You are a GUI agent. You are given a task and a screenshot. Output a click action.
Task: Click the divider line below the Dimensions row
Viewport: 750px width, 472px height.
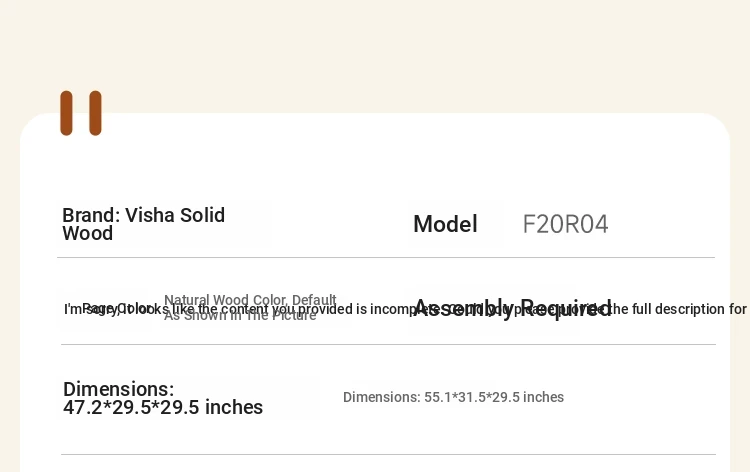[x=388, y=454]
